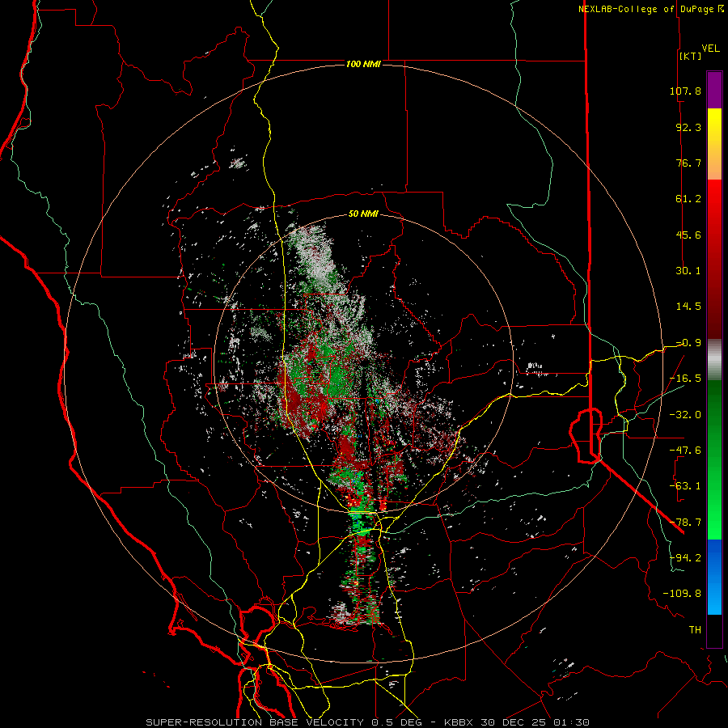Image resolution: width=728 pixels, height=728 pixels.
Task: Click the -109.8 velocity scale value
Action: pos(682,594)
